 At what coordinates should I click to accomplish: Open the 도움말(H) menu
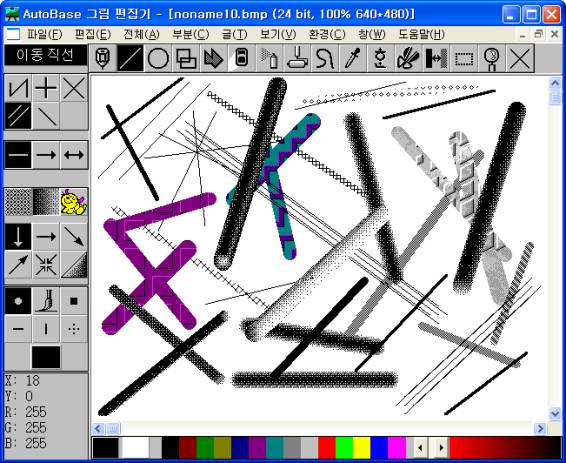point(421,35)
